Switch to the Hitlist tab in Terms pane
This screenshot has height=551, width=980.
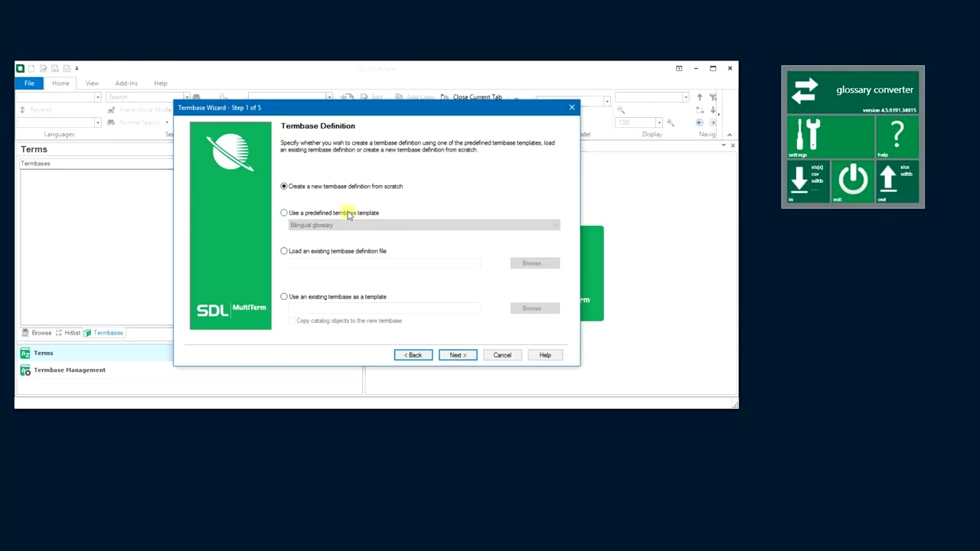67,333
